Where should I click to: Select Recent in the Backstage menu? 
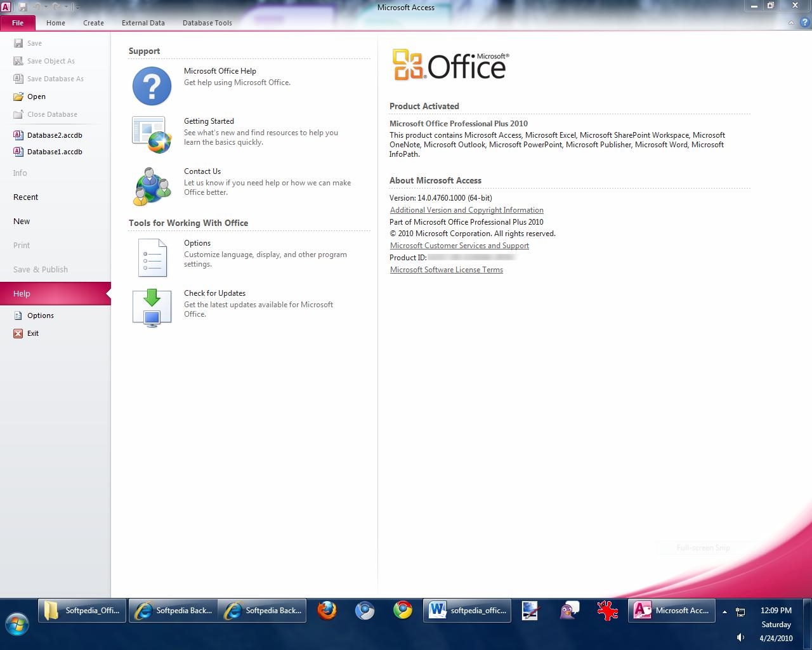(25, 197)
